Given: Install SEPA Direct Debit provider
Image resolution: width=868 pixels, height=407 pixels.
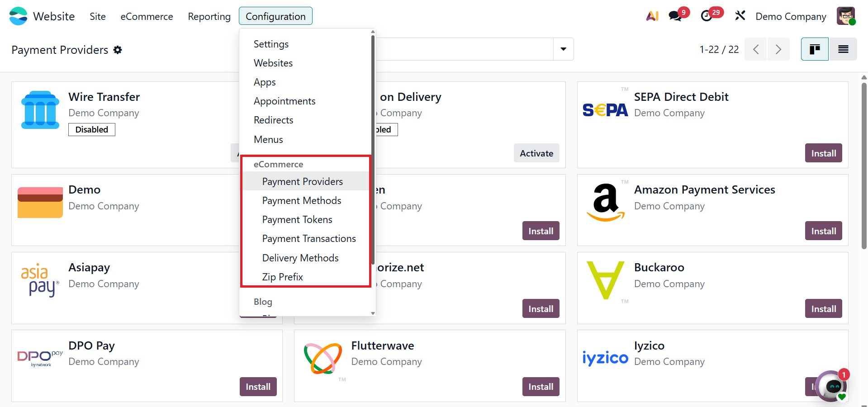Looking at the screenshot, I should (823, 153).
